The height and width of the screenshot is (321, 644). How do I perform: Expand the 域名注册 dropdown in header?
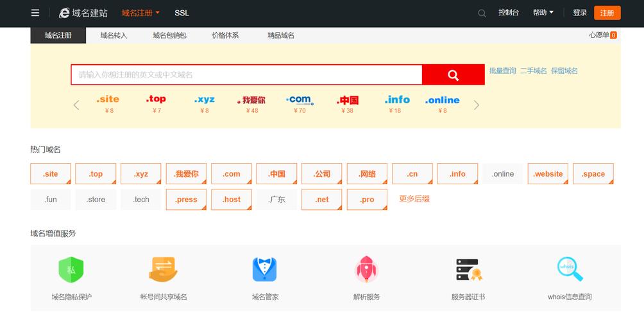(x=141, y=13)
